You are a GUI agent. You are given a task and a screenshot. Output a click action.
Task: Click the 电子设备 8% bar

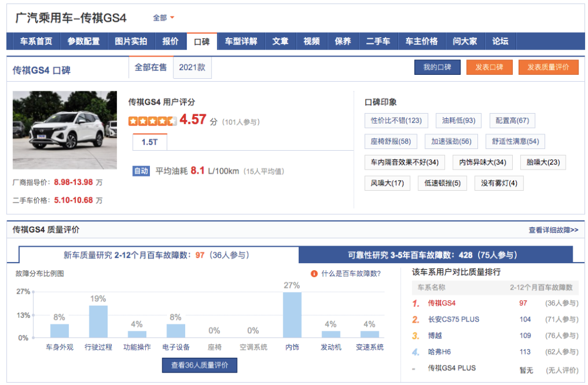[x=176, y=330]
